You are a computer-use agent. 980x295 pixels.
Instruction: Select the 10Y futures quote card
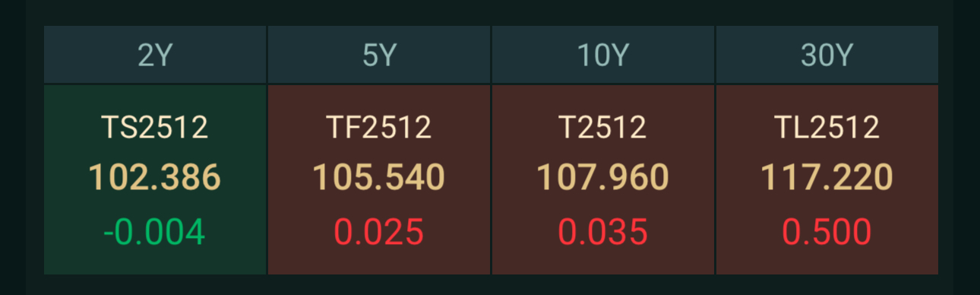603,179
